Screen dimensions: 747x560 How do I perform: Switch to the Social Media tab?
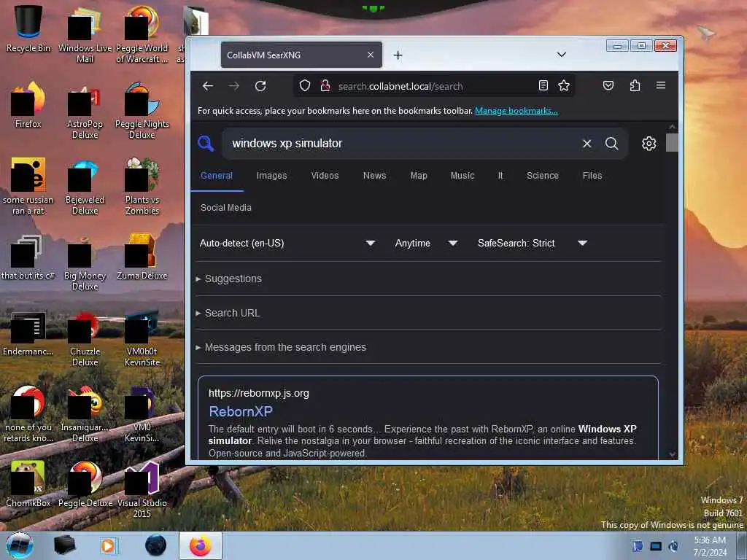226,208
